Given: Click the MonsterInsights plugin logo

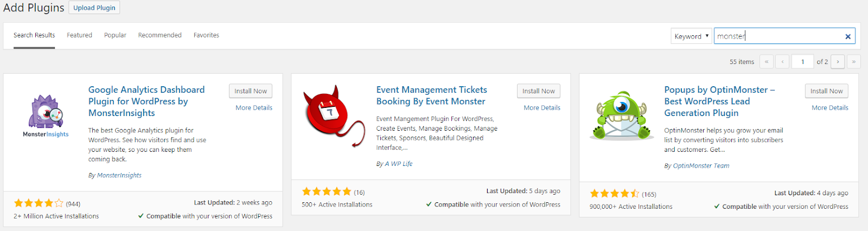Looking at the screenshot, I should coord(46,117).
